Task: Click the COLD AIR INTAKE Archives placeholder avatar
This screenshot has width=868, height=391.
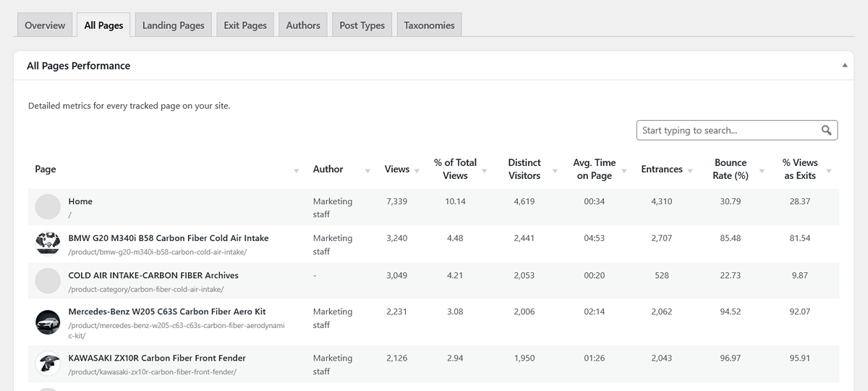Action: pos(48,281)
